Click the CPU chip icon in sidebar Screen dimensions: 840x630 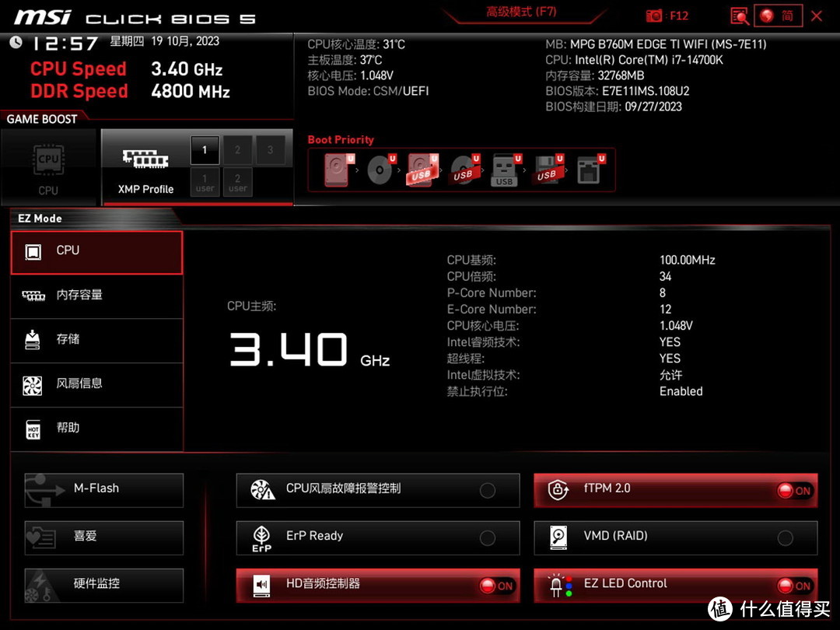[33, 251]
